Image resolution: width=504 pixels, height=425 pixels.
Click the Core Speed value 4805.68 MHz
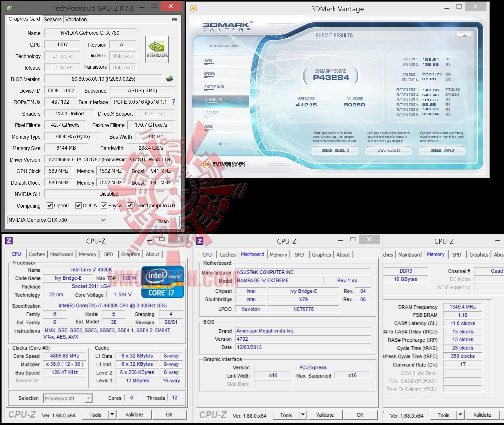[65, 356]
